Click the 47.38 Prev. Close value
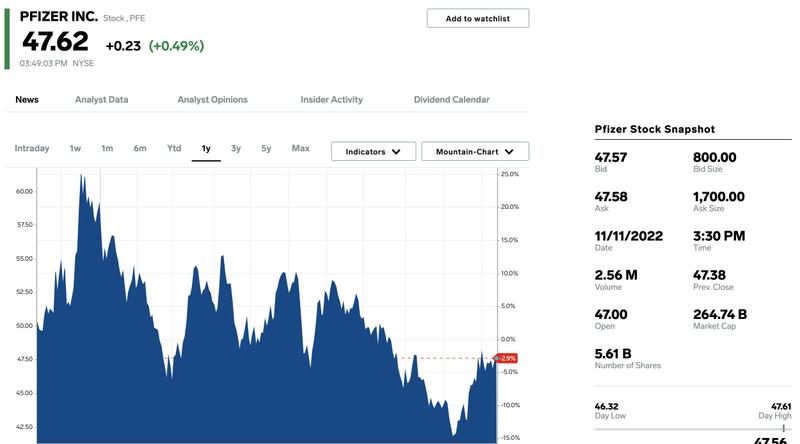800x444 pixels. pyautogui.click(x=709, y=275)
